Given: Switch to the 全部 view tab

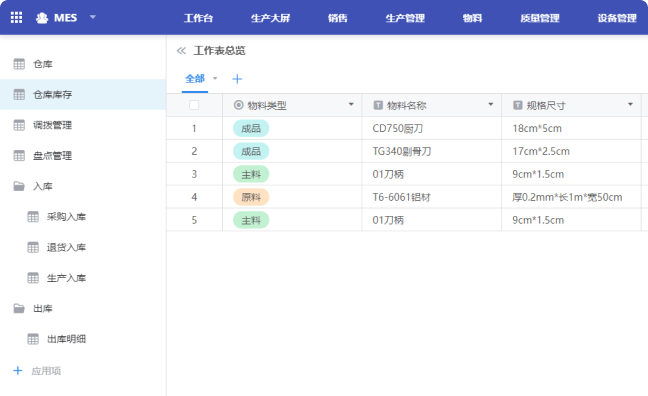Looking at the screenshot, I should [195, 79].
